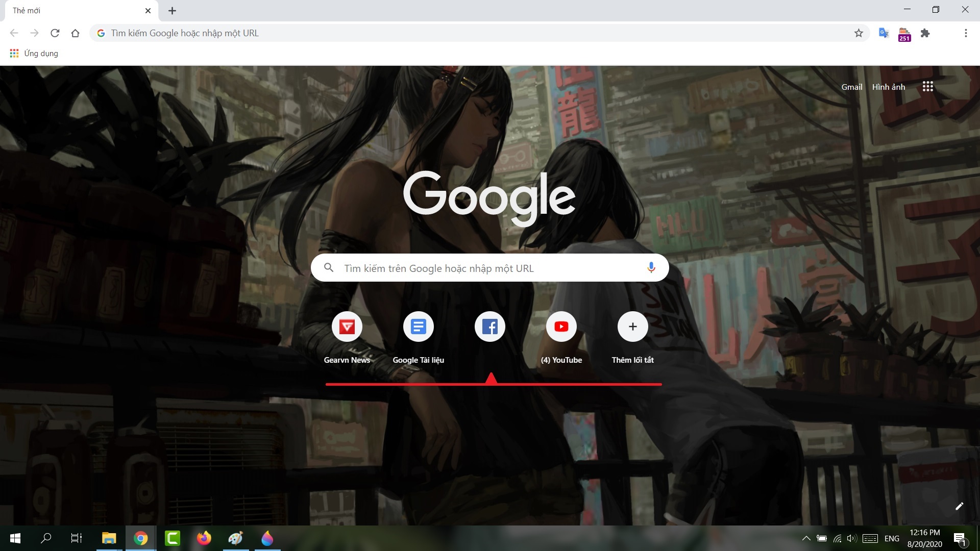
Task: Show hidden system tray icons
Action: [806, 538]
